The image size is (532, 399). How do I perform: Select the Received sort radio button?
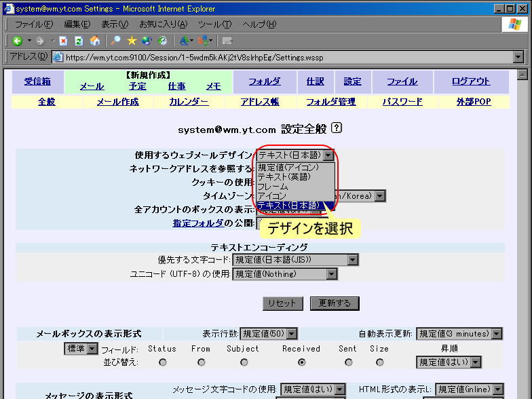tap(301, 362)
